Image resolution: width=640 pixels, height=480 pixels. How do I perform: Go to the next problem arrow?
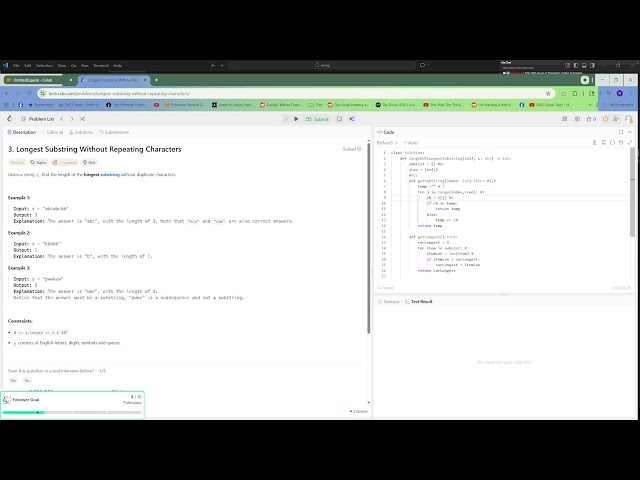(x=72, y=119)
